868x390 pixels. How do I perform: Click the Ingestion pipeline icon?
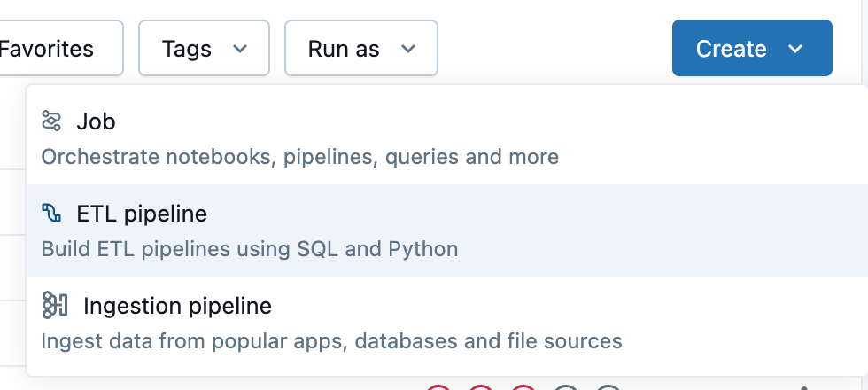coord(55,306)
